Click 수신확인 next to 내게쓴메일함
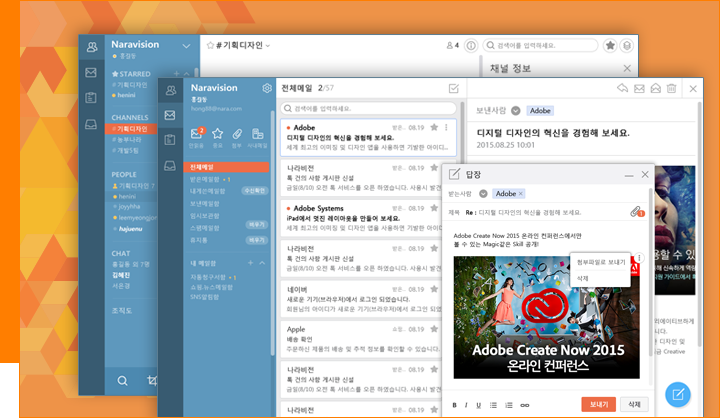 tap(255, 191)
